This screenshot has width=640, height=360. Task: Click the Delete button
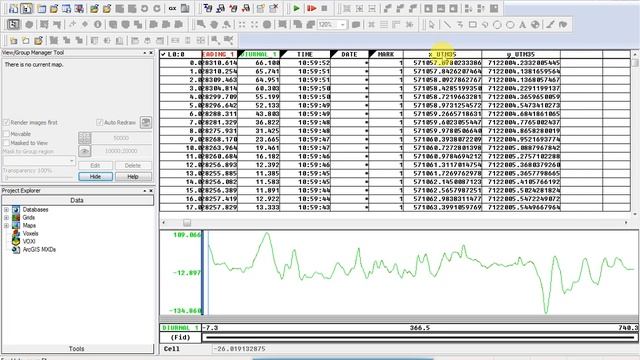point(133,165)
